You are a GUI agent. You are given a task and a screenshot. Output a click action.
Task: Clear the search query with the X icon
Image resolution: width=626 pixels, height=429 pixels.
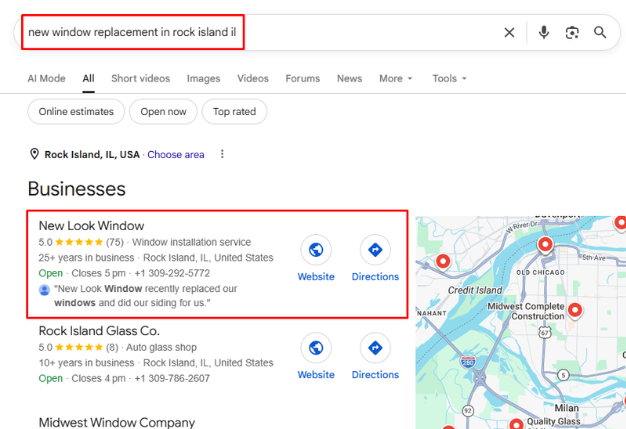(509, 32)
